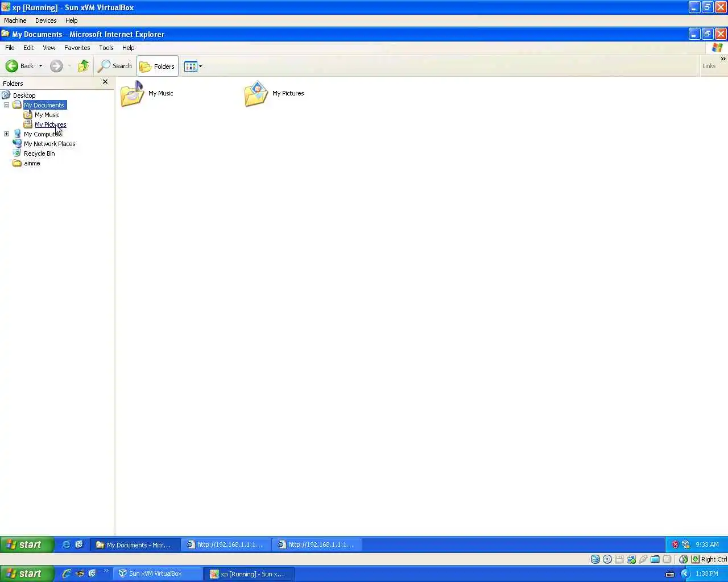
Task: Click the red security shield tray icon
Action: (x=675, y=544)
